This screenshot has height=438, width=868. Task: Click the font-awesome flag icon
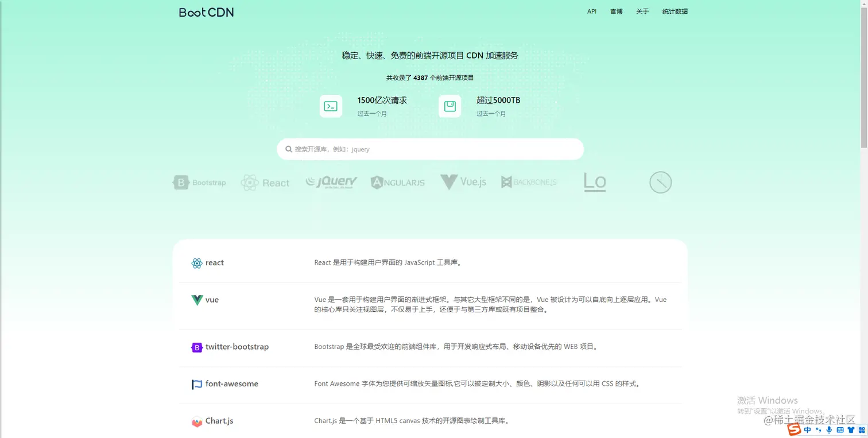coord(197,384)
